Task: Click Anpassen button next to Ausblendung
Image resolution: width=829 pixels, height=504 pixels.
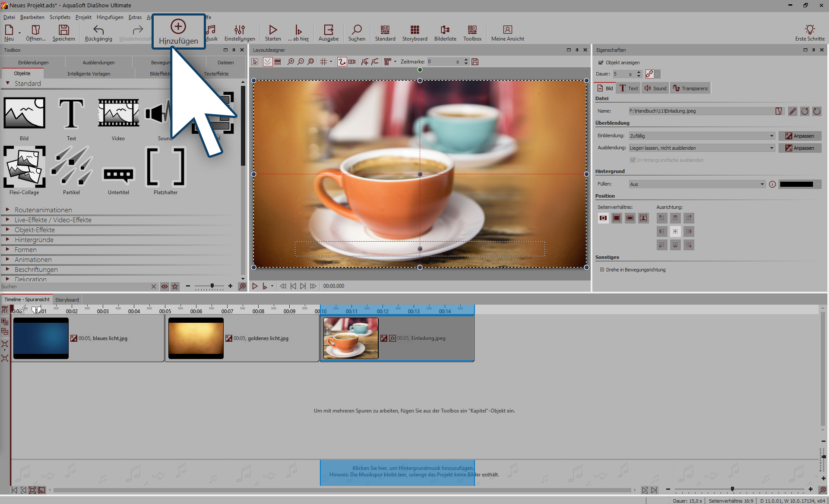Action: (800, 148)
